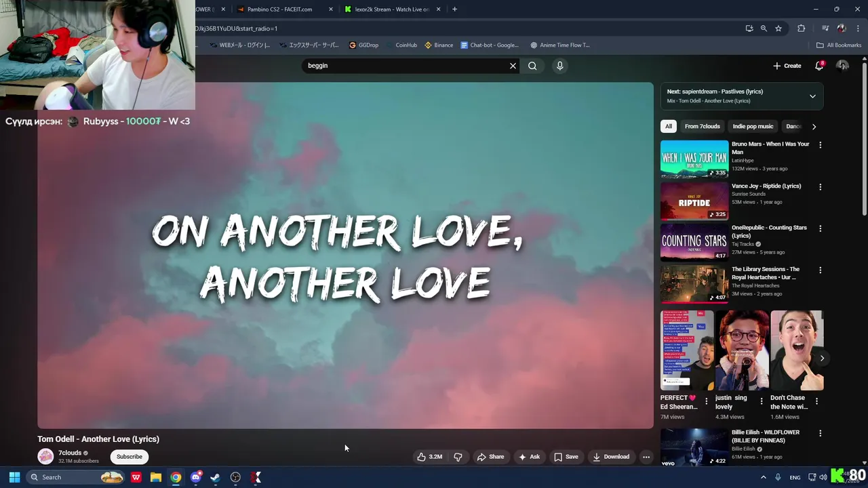Screen dimensions: 868x488
Task: Subscribe to the 7clouds channel
Action: coord(130,457)
